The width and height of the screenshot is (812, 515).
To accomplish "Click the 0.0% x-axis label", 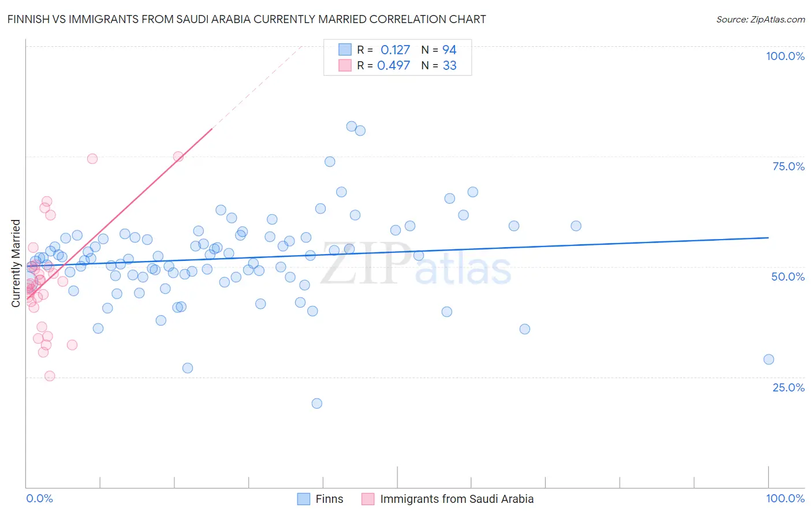I will 39,499.
